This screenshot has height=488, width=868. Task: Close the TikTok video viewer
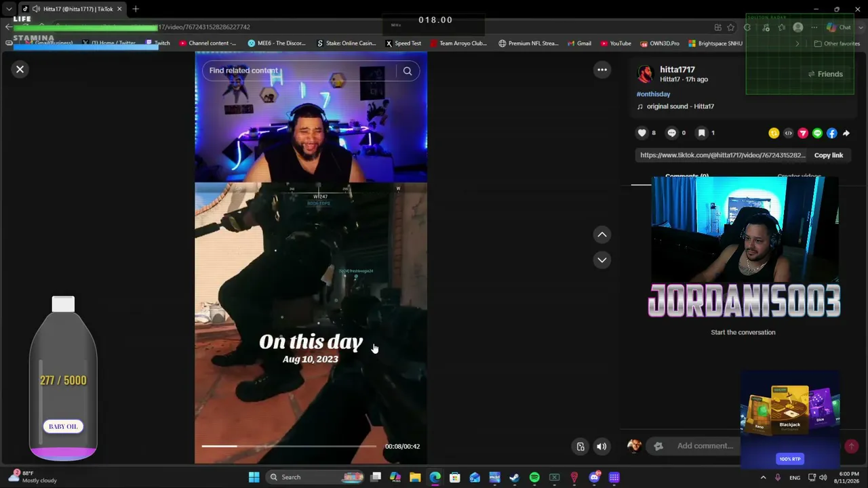[x=20, y=69]
